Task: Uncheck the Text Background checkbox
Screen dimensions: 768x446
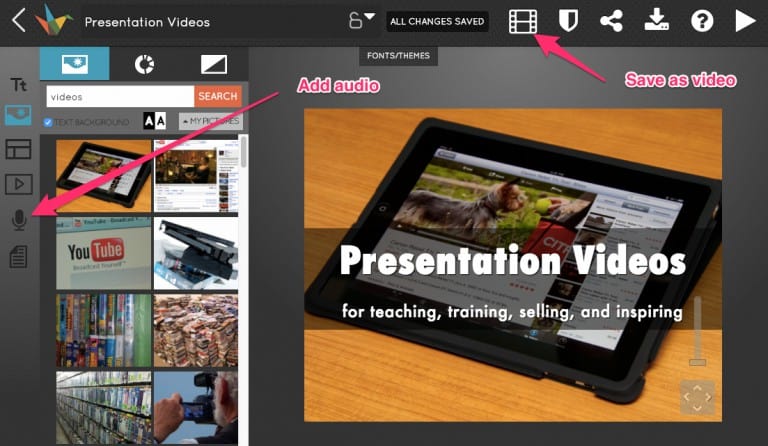Action: coord(48,122)
